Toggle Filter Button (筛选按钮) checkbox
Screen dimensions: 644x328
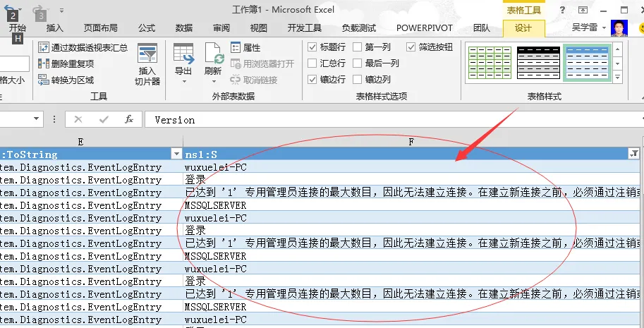pyautogui.click(x=411, y=47)
